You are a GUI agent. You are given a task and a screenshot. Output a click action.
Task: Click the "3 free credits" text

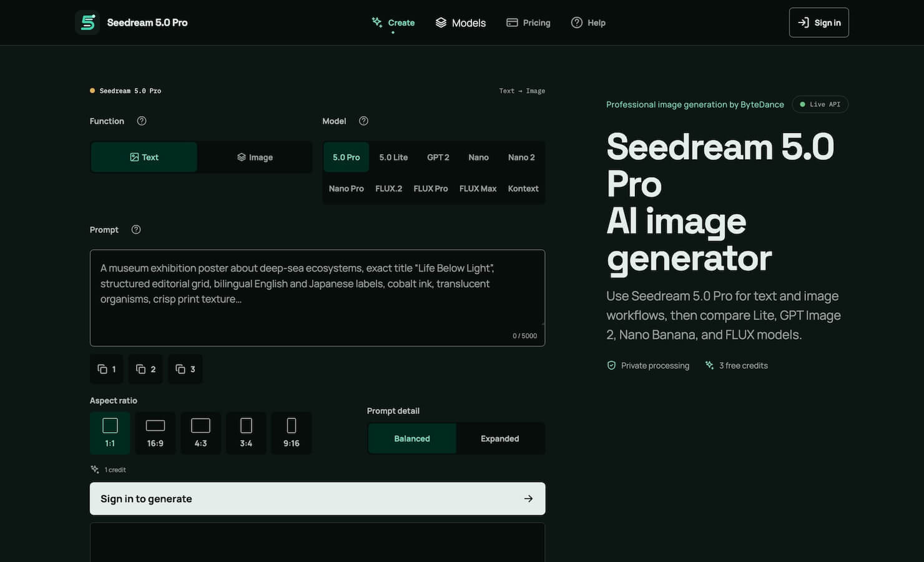click(x=744, y=365)
